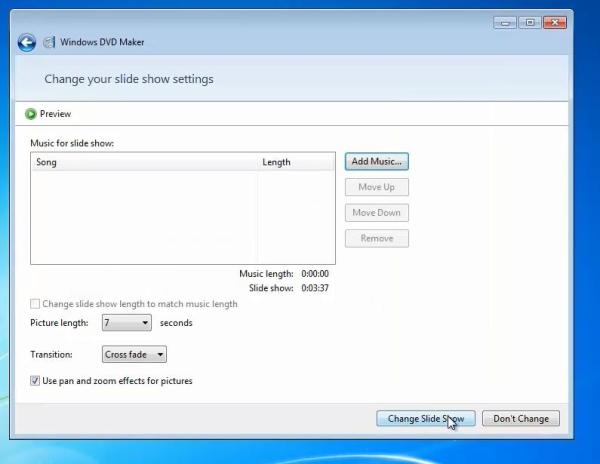Click the Add Music... button
Image resolution: width=600 pixels, height=464 pixels.
pyautogui.click(x=377, y=161)
